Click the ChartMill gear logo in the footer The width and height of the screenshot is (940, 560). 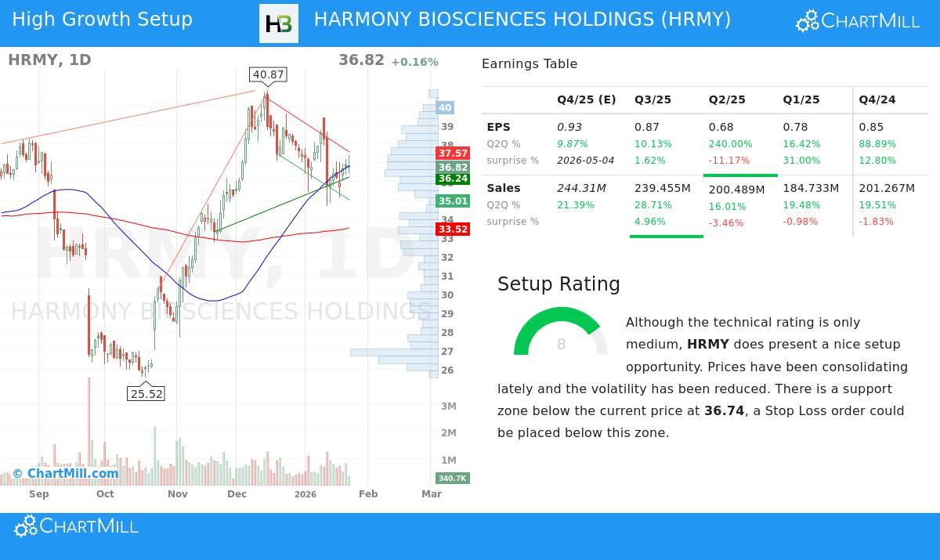27,526
